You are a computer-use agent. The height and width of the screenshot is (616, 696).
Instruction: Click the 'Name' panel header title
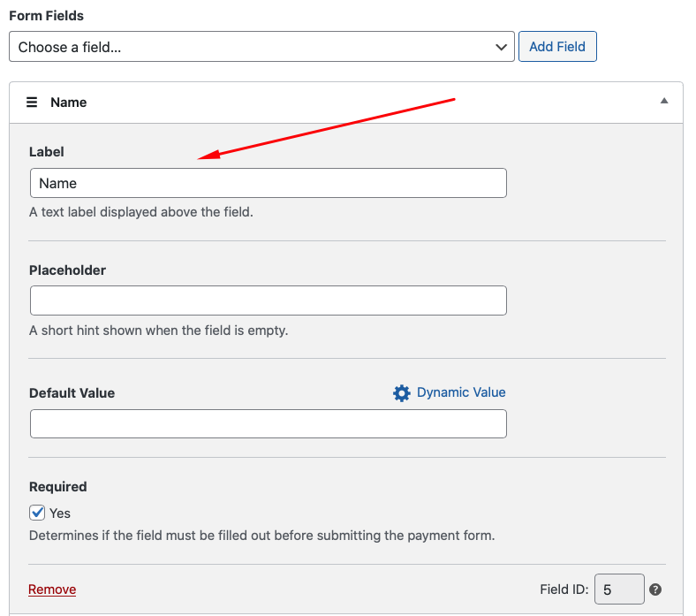point(69,103)
